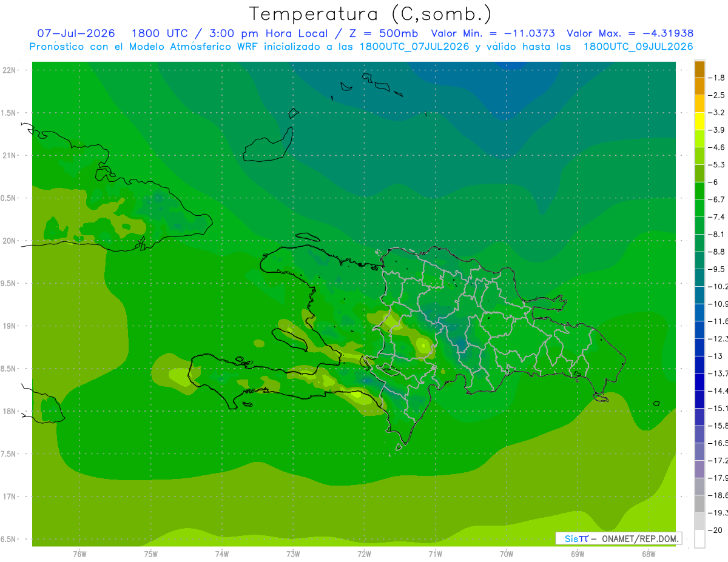Click the "74W" longitude axis label
728x562 pixels.
(221, 554)
